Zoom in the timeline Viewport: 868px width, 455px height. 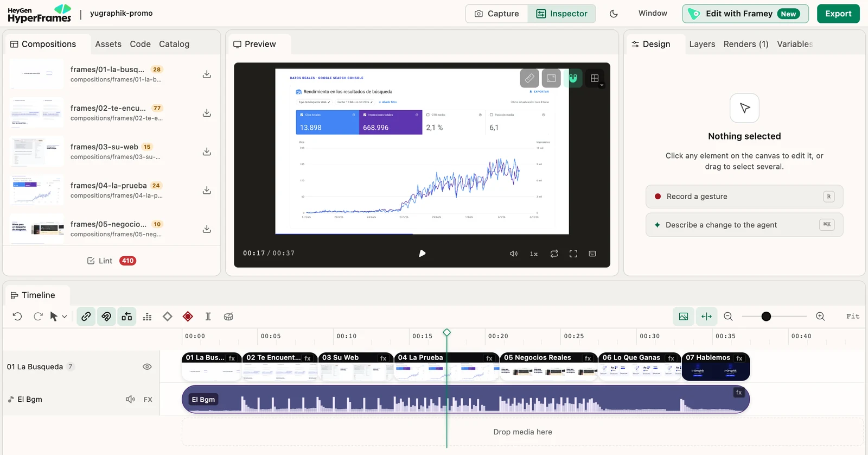(821, 317)
